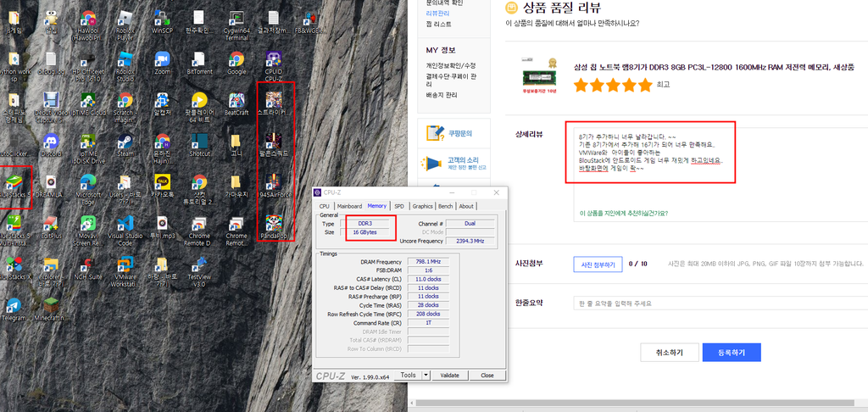Open 개인정보확인/수정 under MY 정보
The height and width of the screenshot is (412, 868).
pyautogui.click(x=451, y=65)
